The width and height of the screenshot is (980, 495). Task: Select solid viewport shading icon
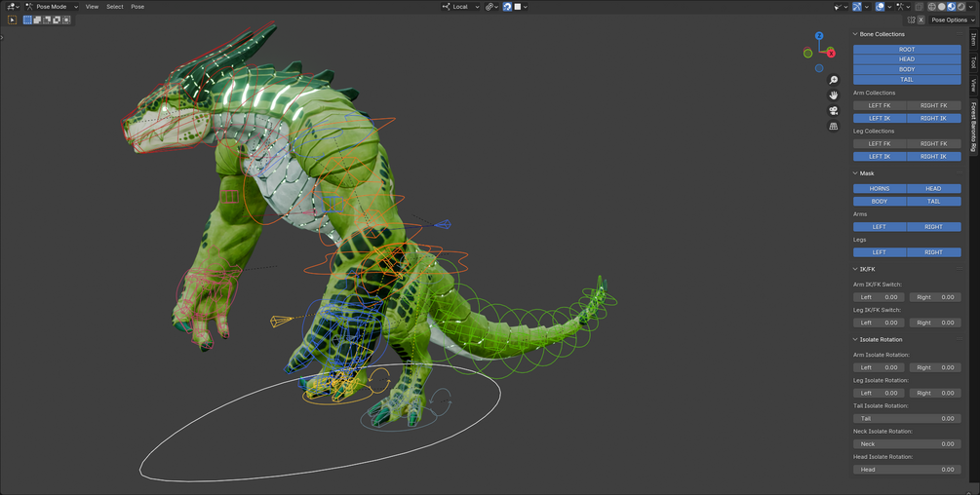[x=941, y=7]
